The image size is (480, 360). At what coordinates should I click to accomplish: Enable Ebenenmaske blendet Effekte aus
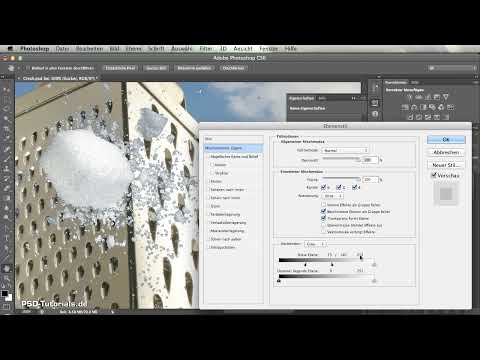(x=323, y=225)
